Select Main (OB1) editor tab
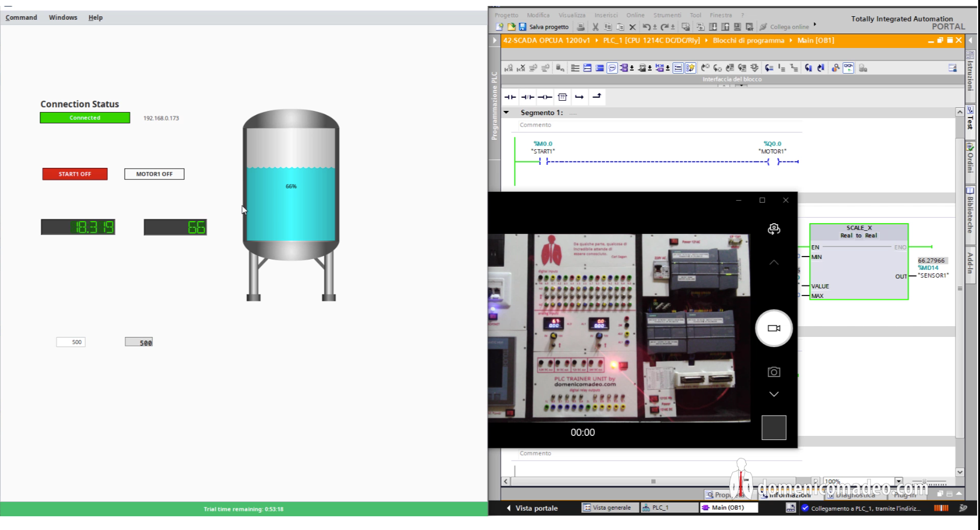 coord(728,508)
